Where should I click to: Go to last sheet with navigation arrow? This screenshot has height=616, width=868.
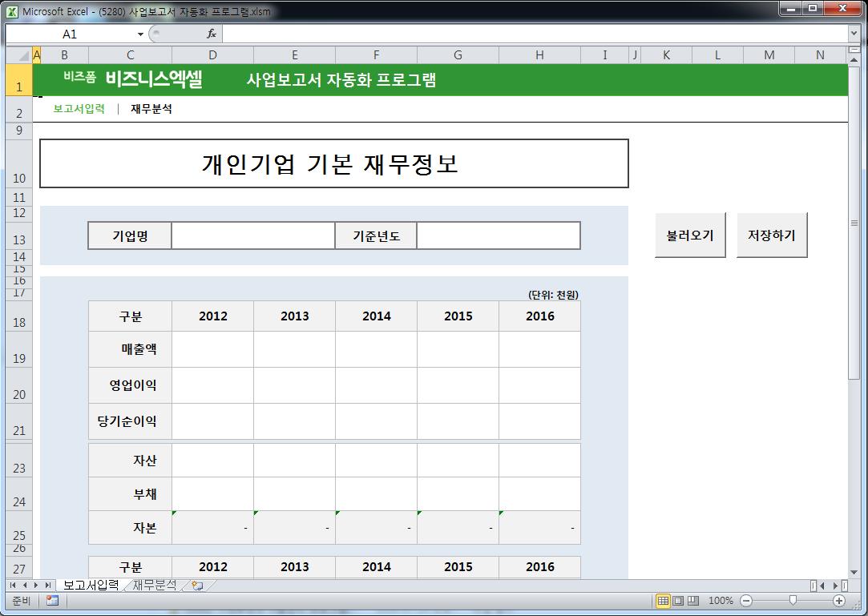pos(49,586)
